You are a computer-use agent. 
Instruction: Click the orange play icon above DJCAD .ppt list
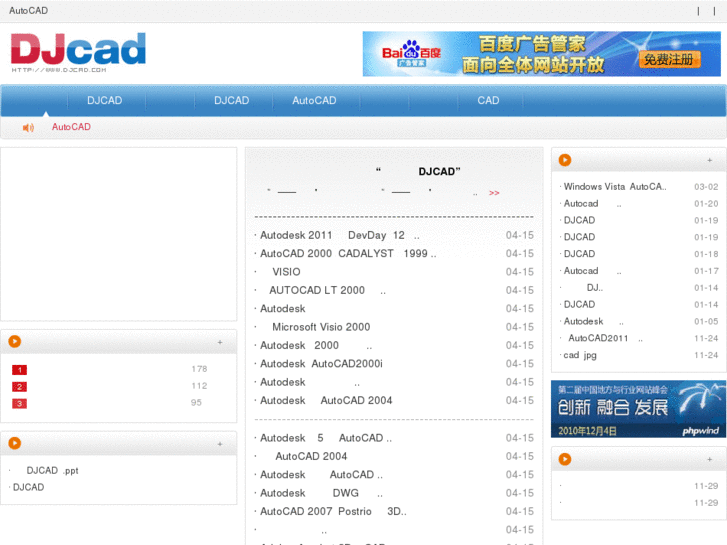(15, 443)
